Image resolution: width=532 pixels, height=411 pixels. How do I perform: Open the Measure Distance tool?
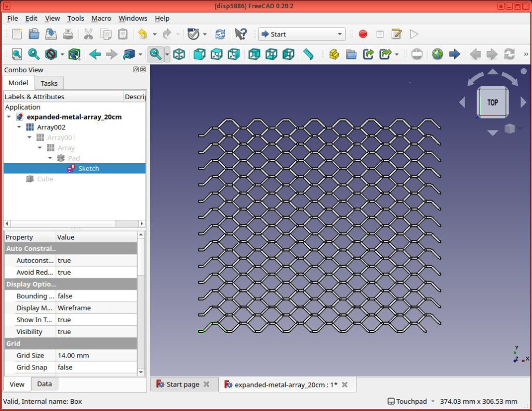(x=308, y=54)
